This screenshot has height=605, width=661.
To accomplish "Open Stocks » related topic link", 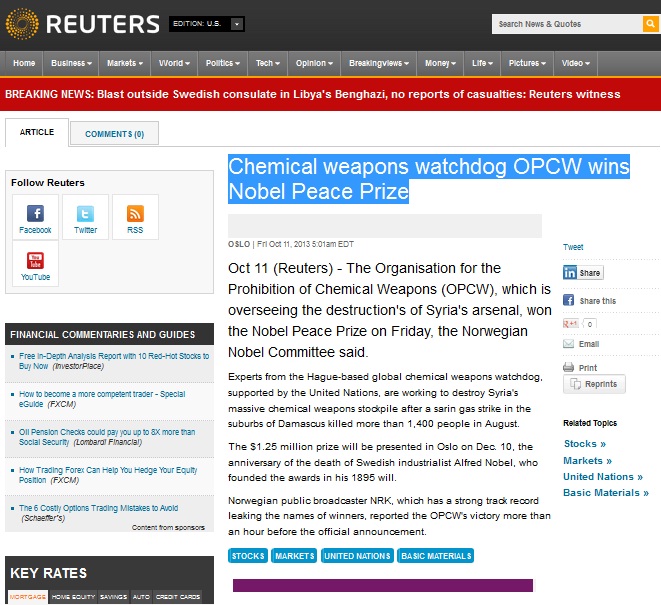I will pyautogui.click(x=585, y=444).
